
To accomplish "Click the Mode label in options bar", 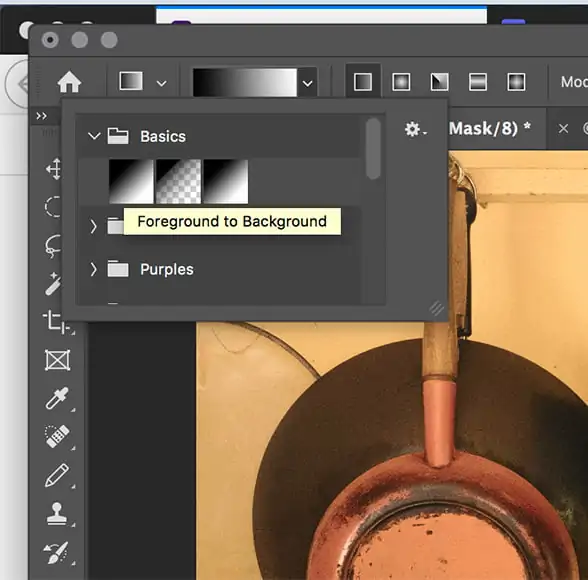I will [574, 82].
